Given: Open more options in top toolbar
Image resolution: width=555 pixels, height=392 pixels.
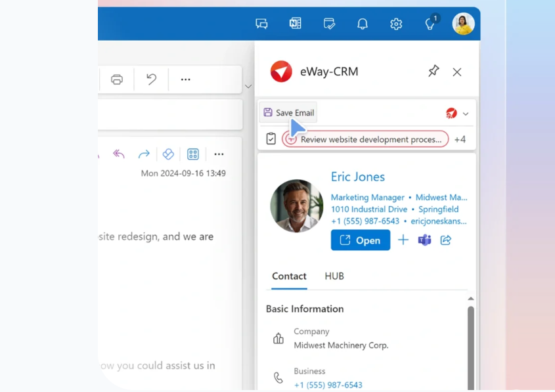Looking at the screenshot, I should point(185,79).
